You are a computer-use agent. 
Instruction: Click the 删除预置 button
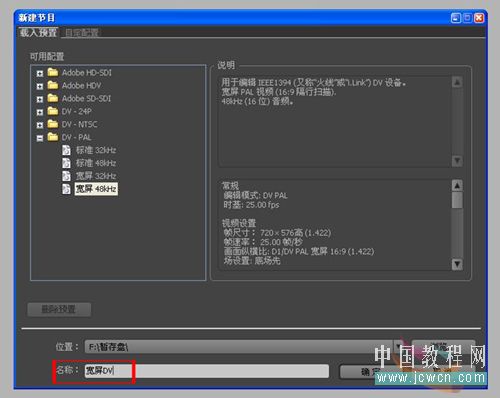[59, 309]
